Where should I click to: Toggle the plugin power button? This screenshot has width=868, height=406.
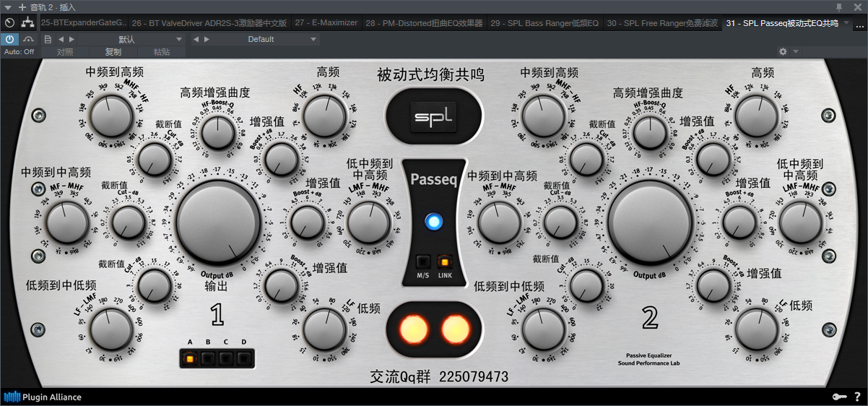[x=9, y=39]
